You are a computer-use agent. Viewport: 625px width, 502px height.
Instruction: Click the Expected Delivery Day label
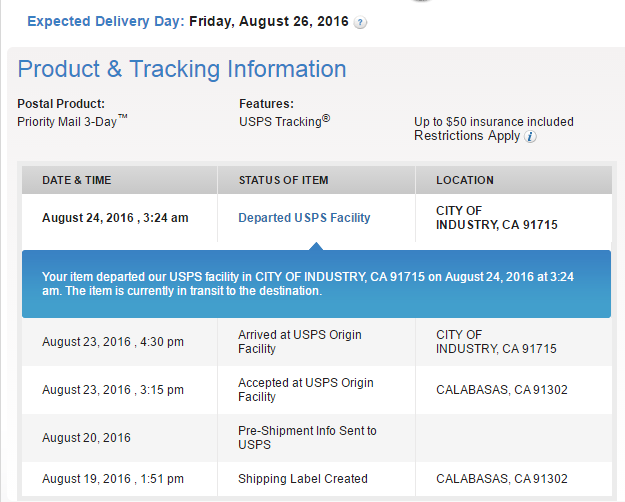[105, 20]
